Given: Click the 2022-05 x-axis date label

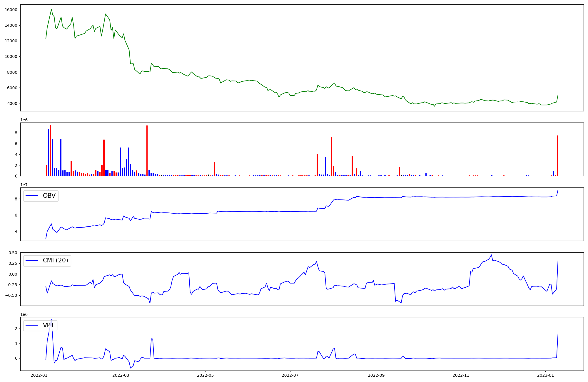Looking at the screenshot, I should (206, 375).
